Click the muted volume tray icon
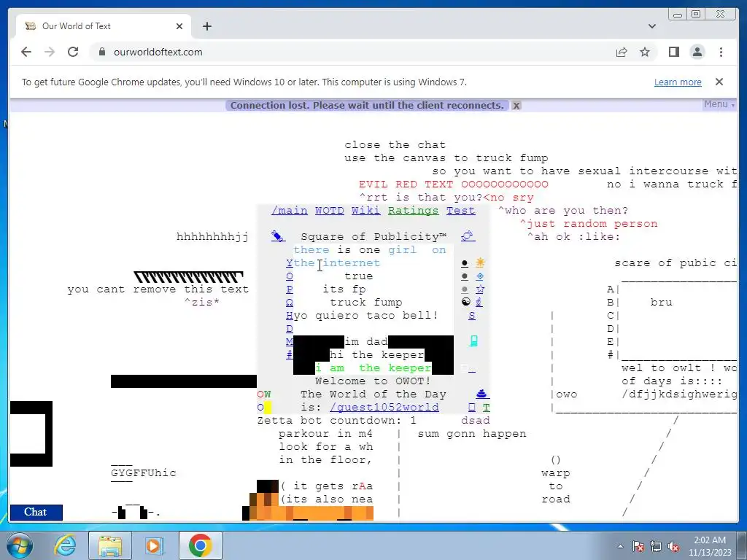This screenshot has height=560, width=747. (673, 546)
